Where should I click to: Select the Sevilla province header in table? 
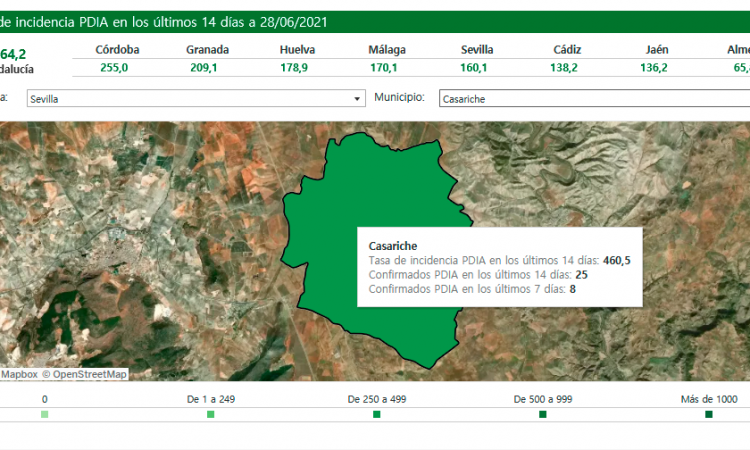click(x=477, y=50)
